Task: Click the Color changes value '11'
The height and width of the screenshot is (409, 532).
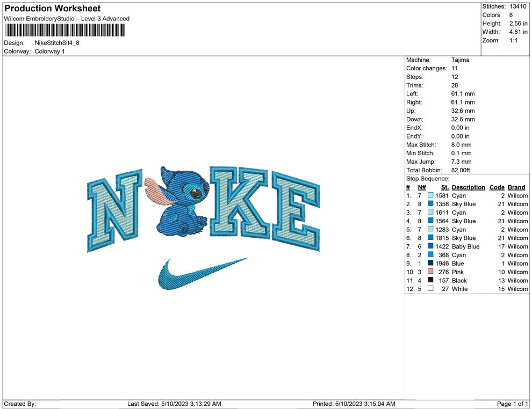Action: (x=454, y=68)
